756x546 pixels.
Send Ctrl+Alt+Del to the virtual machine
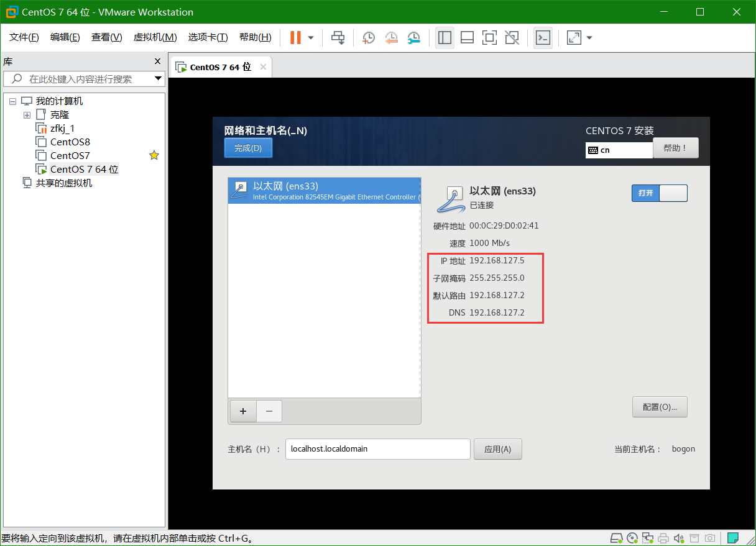pyautogui.click(x=338, y=37)
